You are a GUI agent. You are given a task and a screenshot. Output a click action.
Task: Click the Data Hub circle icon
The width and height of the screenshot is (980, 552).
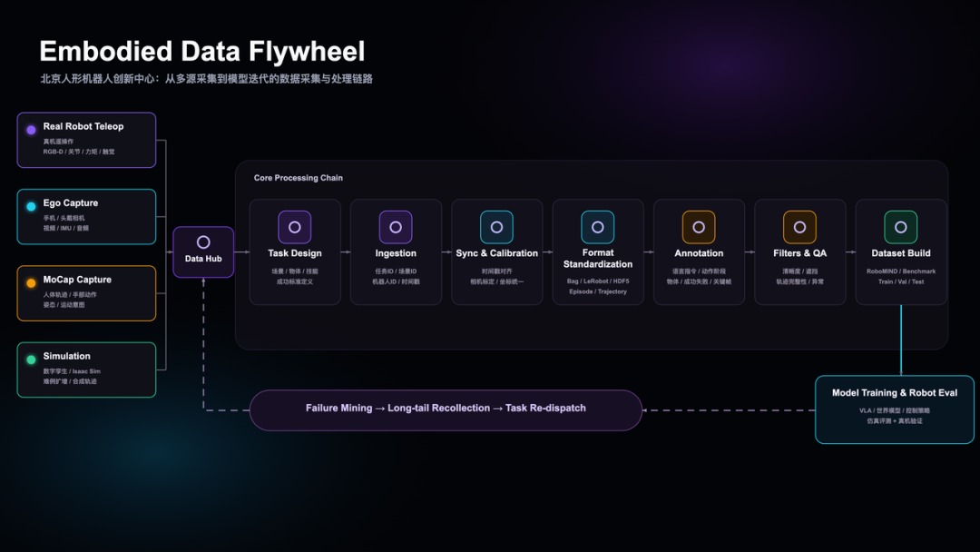(x=203, y=241)
